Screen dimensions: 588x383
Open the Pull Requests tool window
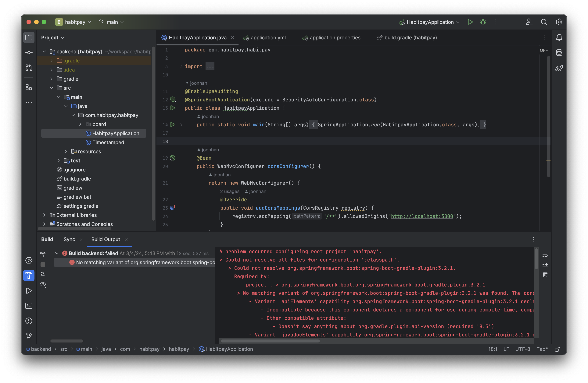(x=29, y=68)
